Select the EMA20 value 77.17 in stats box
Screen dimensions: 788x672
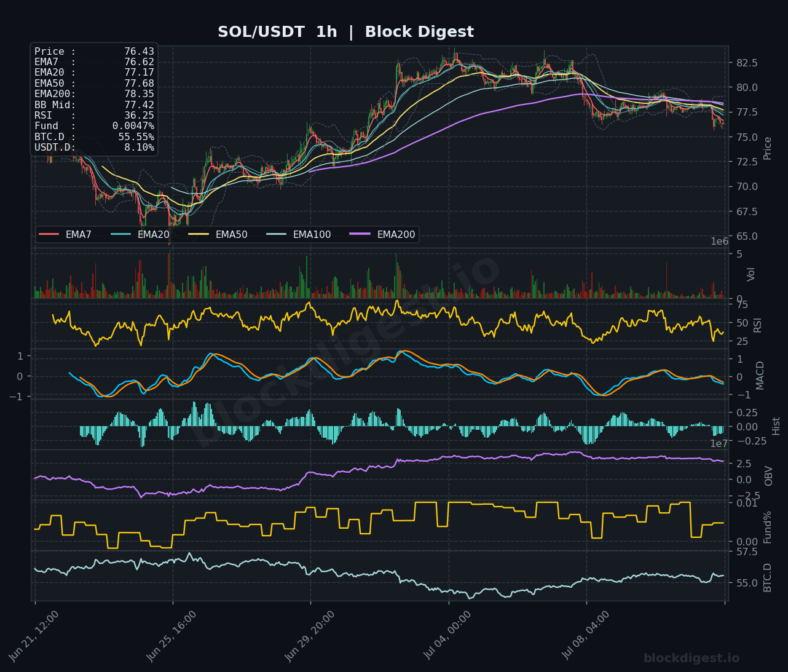pyautogui.click(x=140, y=73)
